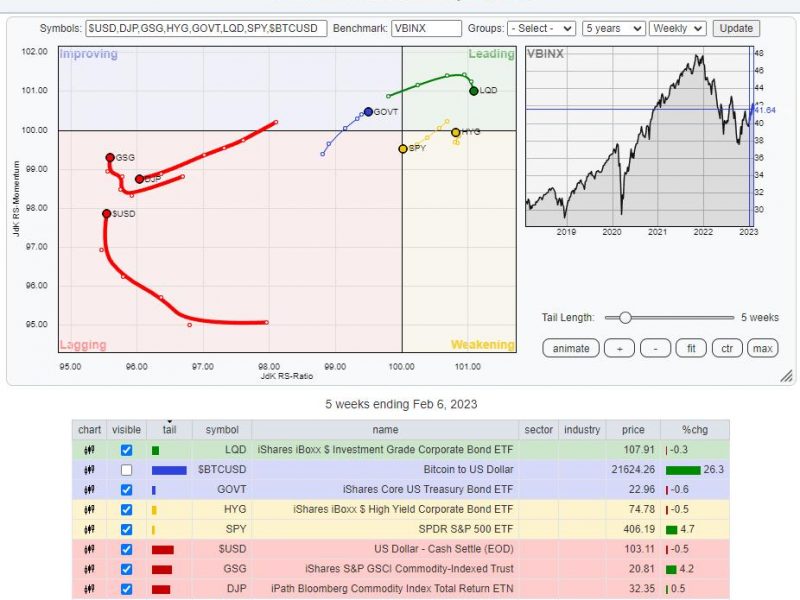Open the 5 years period dropdown
The height and width of the screenshot is (600, 800).
point(614,29)
